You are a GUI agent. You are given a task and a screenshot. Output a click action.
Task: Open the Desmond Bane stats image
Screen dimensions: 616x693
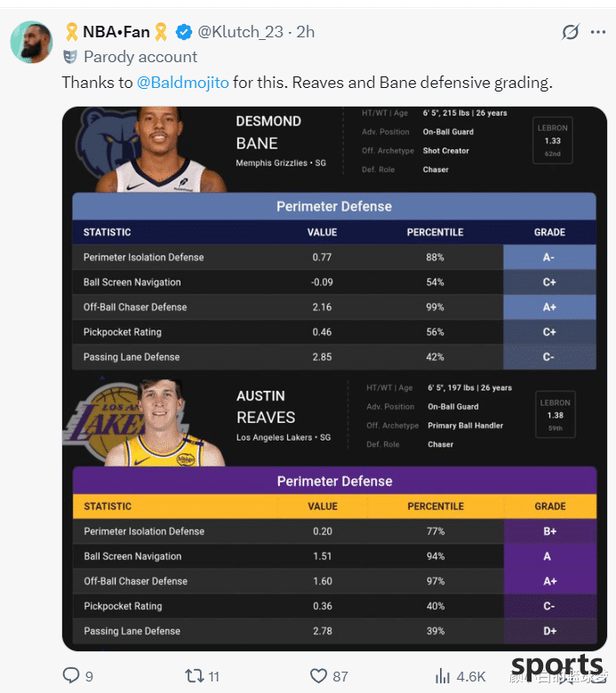[334, 238]
